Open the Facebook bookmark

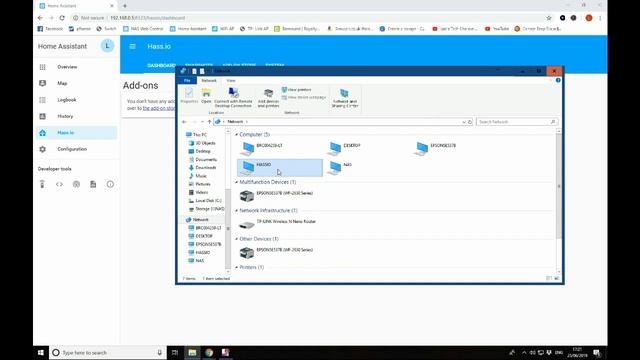point(50,29)
